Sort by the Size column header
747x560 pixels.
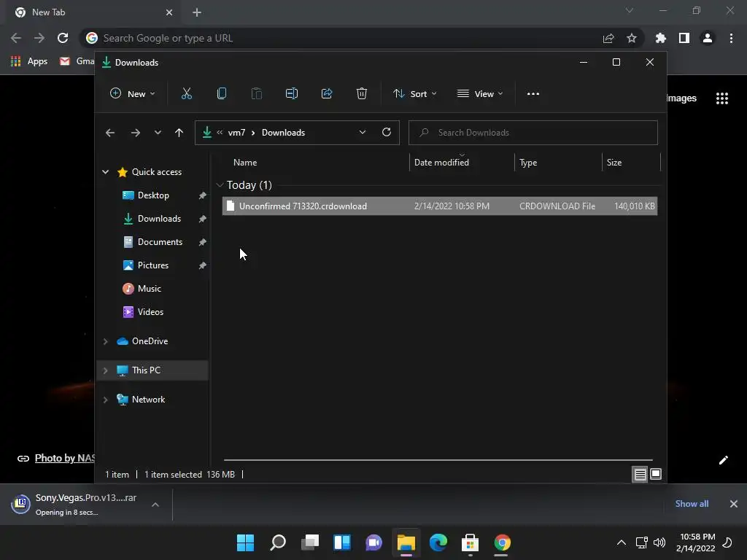[614, 163]
